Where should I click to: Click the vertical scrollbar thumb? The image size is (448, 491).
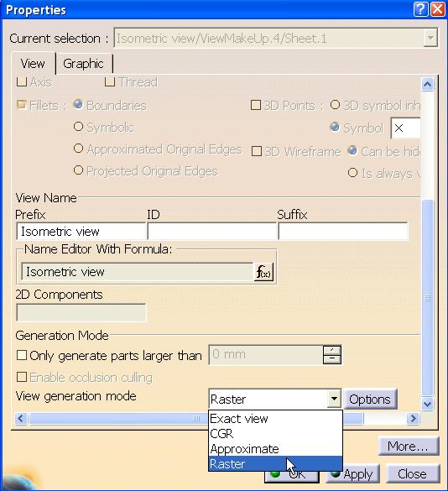click(x=427, y=297)
